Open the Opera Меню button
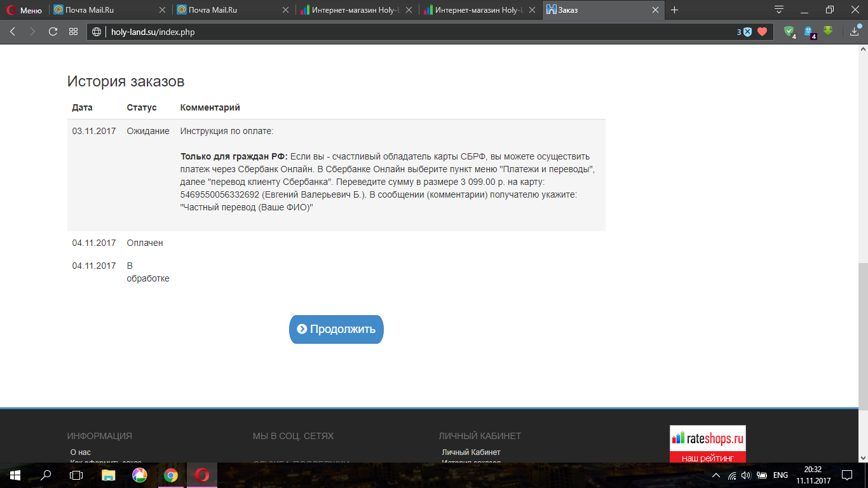The image size is (868, 488). click(24, 10)
